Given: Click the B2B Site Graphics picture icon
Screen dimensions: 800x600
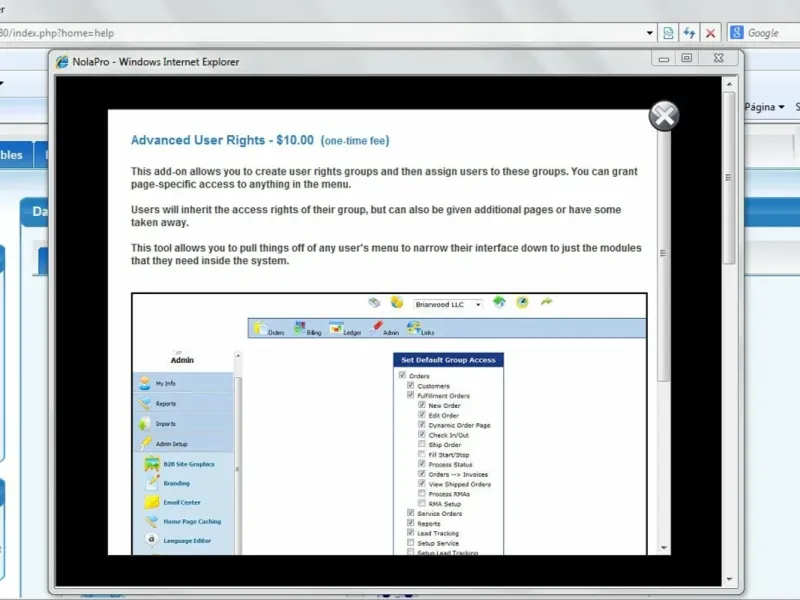Looking at the screenshot, I should (152, 464).
